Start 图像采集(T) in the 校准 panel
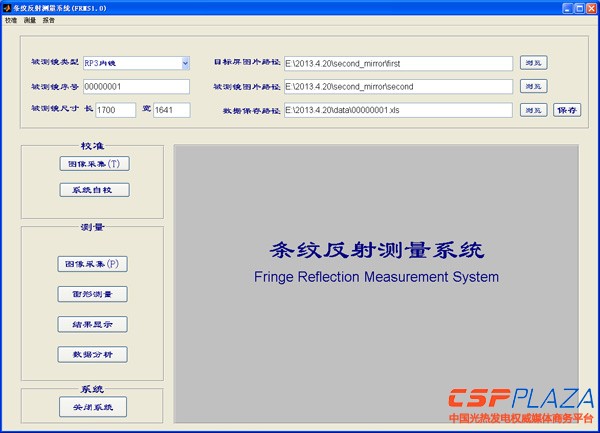600x433 pixels. [94, 163]
